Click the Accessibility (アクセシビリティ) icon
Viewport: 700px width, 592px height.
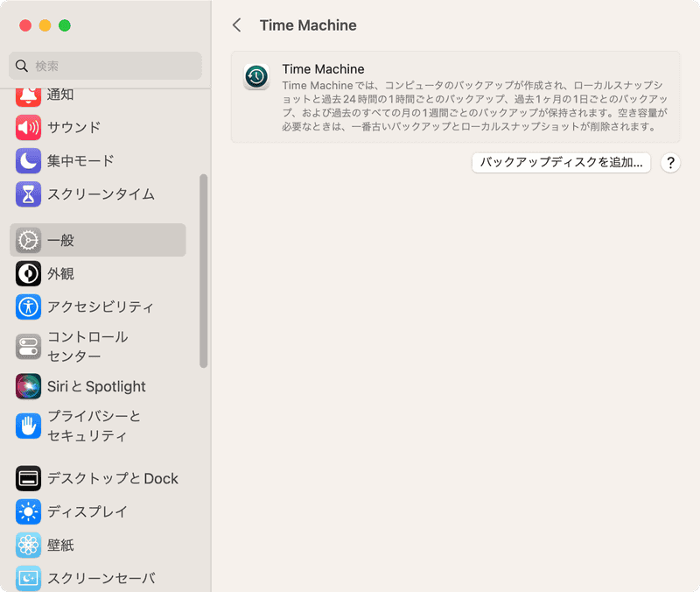28,307
